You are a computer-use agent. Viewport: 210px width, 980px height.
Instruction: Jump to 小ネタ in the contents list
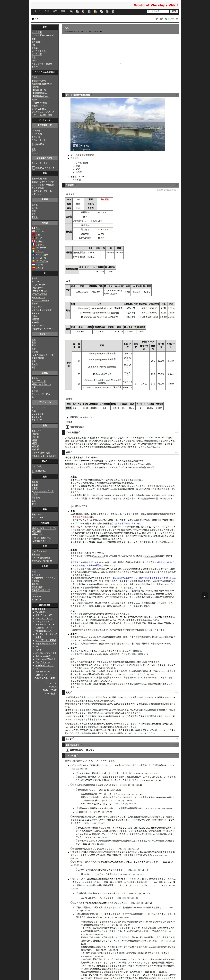pos(79,172)
